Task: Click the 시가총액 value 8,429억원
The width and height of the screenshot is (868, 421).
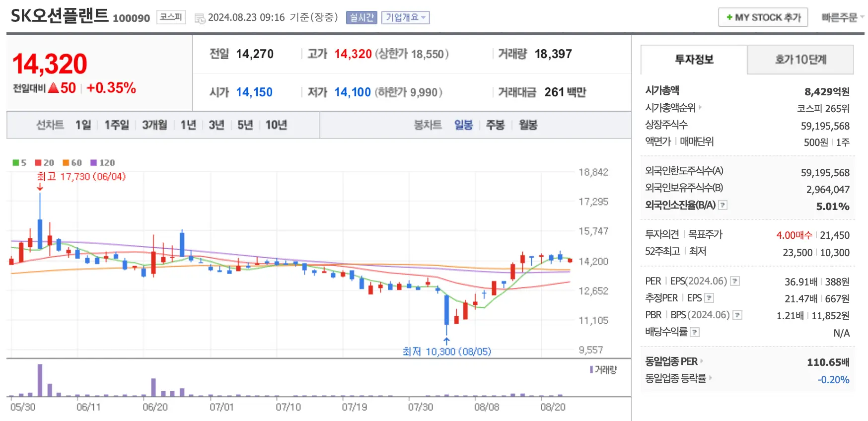Action: point(827,91)
